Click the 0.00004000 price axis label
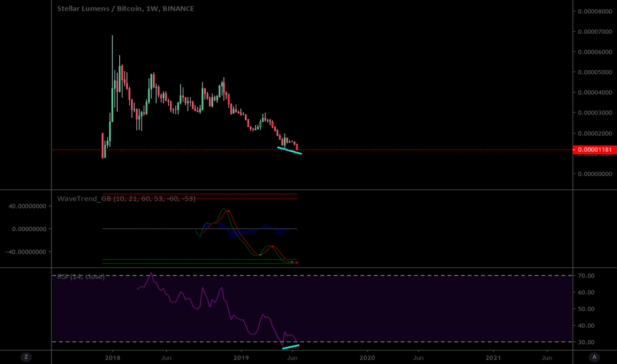 (x=594, y=93)
